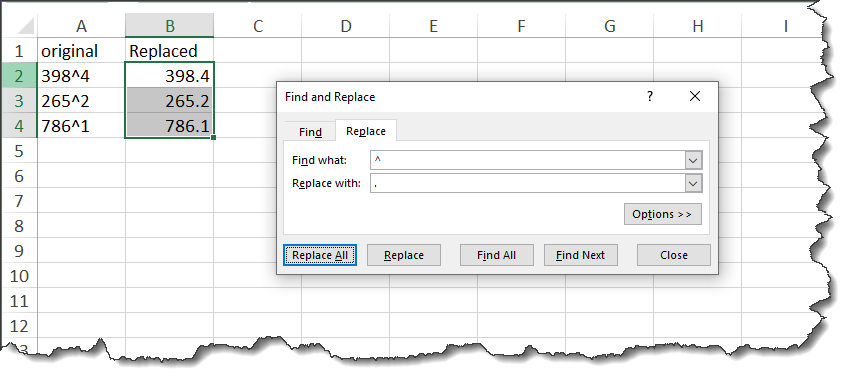Select row 10 header
Image resolution: width=855 pixels, height=383 pixels.
click(x=19, y=276)
